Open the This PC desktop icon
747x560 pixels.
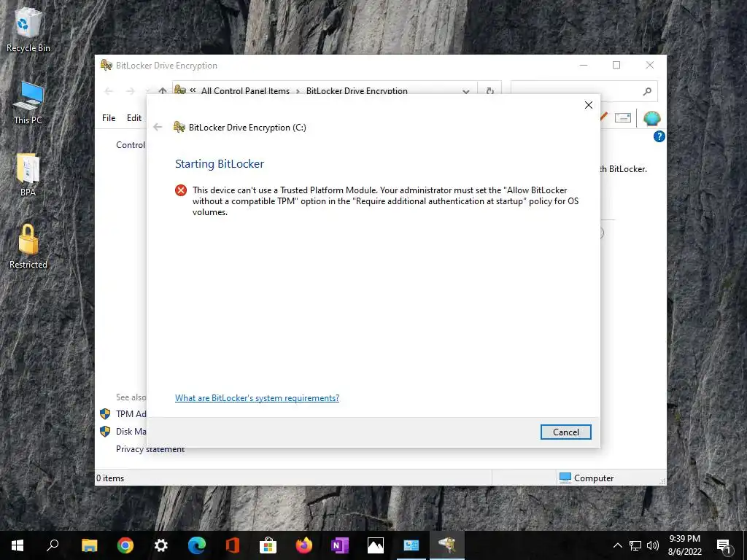click(x=28, y=103)
